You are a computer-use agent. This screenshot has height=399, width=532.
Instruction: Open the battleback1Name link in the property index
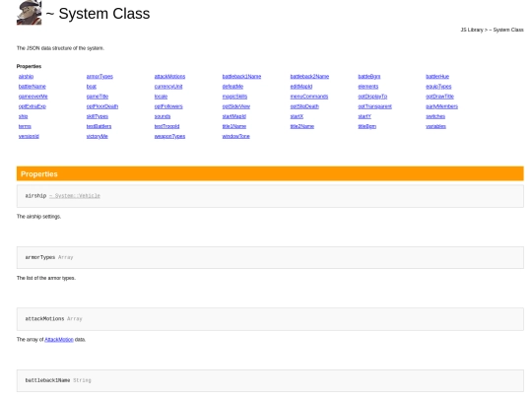(241, 76)
